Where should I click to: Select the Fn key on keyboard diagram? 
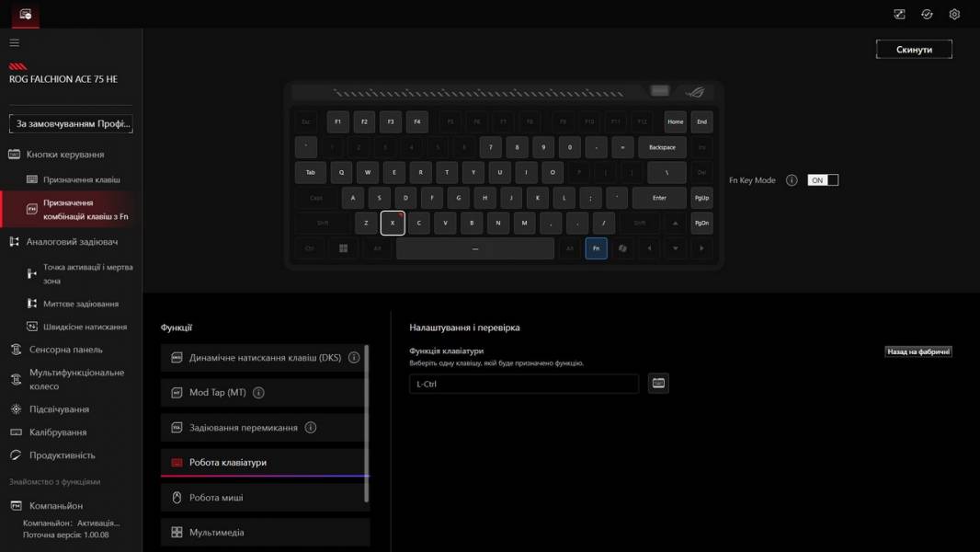pyautogui.click(x=596, y=248)
